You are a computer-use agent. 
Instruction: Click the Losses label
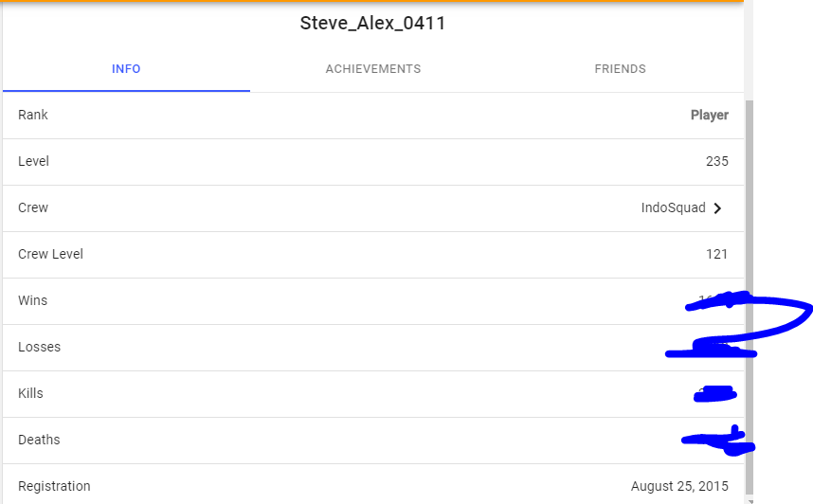tap(40, 347)
